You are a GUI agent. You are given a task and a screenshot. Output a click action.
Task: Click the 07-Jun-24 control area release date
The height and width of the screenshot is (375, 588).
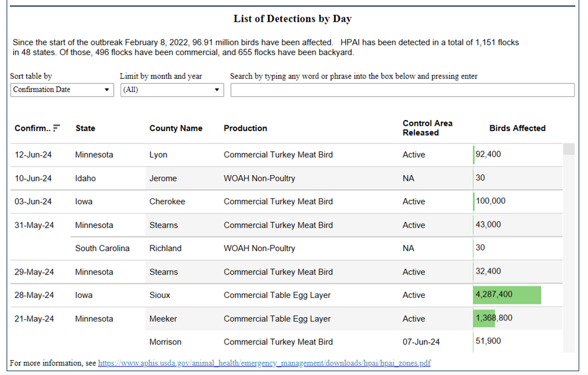[421, 342]
